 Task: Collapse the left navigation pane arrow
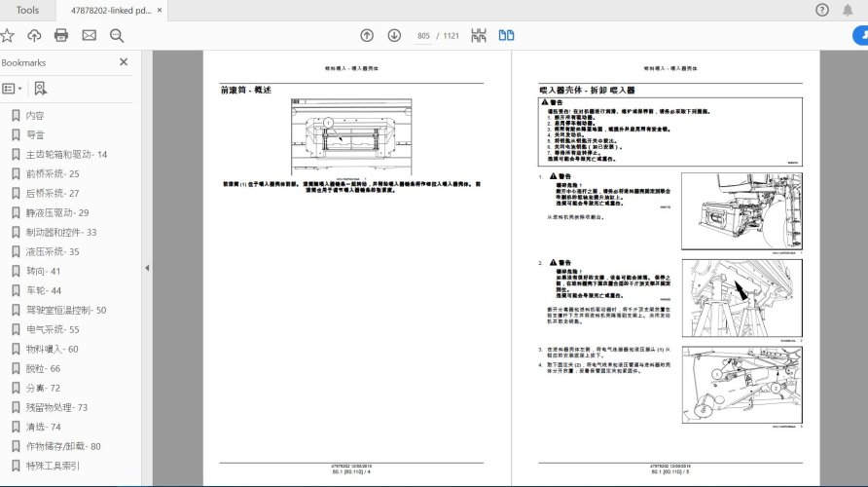(x=146, y=268)
